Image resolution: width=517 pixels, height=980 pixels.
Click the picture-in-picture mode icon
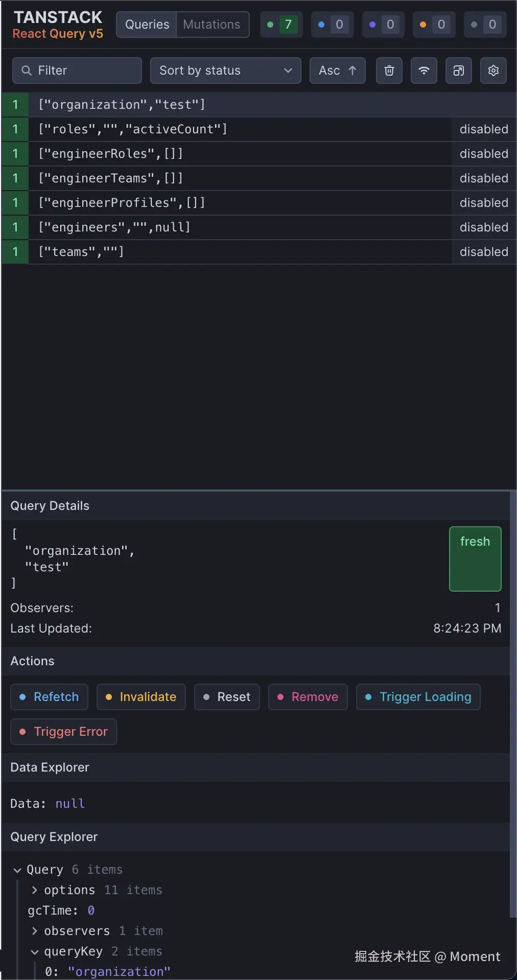(458, 71)
